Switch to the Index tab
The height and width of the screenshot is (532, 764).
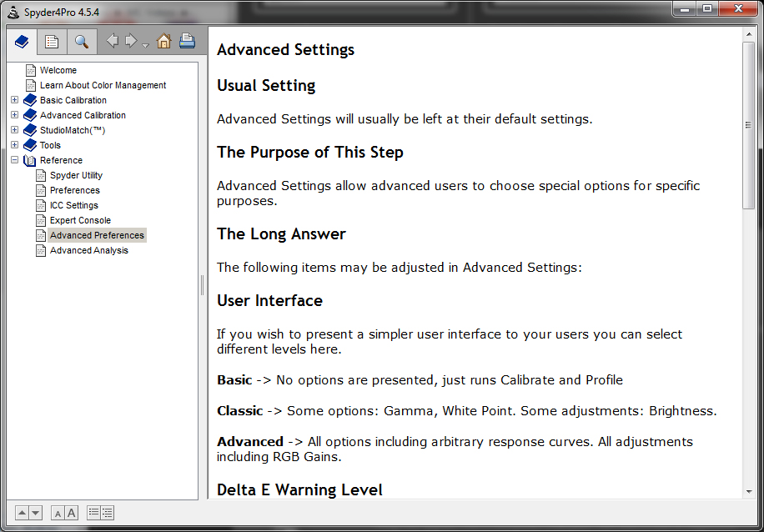click(x=52, y=42)
